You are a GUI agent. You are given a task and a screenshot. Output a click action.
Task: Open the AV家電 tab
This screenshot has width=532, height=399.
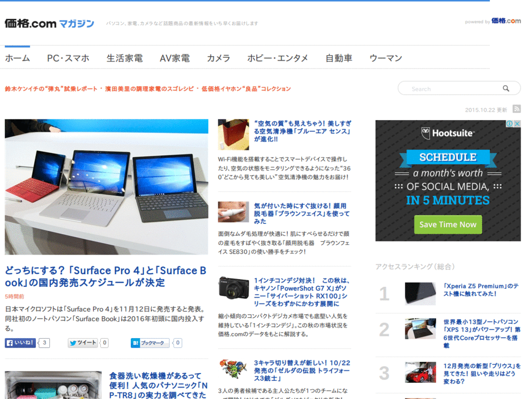(x=175, y=58)
